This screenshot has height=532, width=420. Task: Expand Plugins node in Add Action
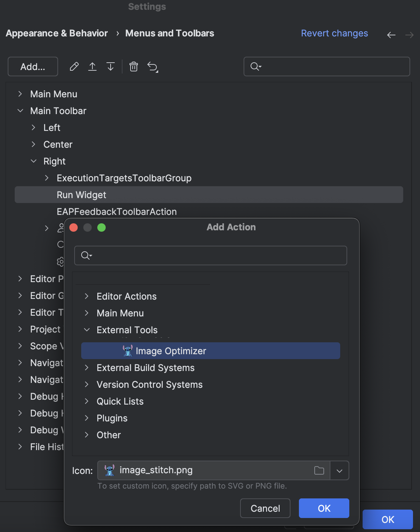point(87,418)
